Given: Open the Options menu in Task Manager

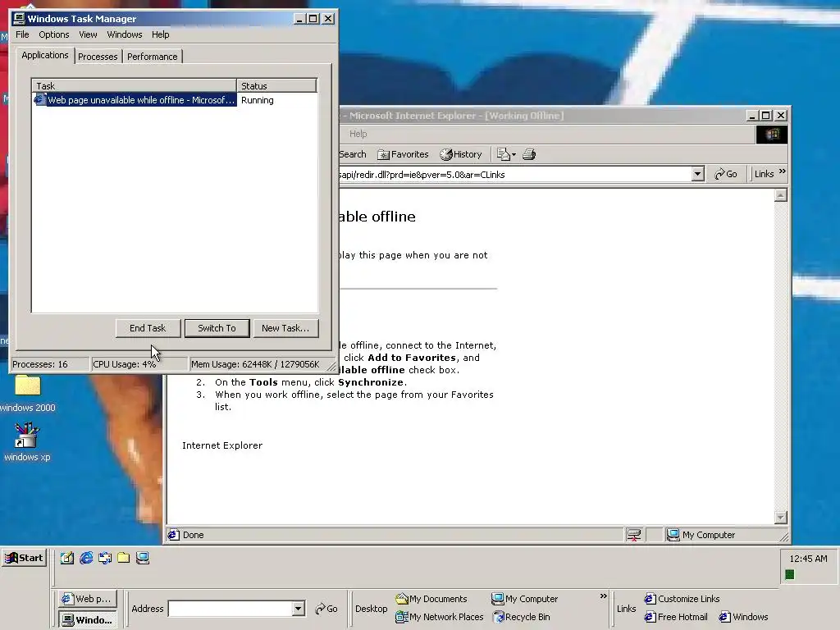Looking at the screenshot, I should [x=53, y=34].
